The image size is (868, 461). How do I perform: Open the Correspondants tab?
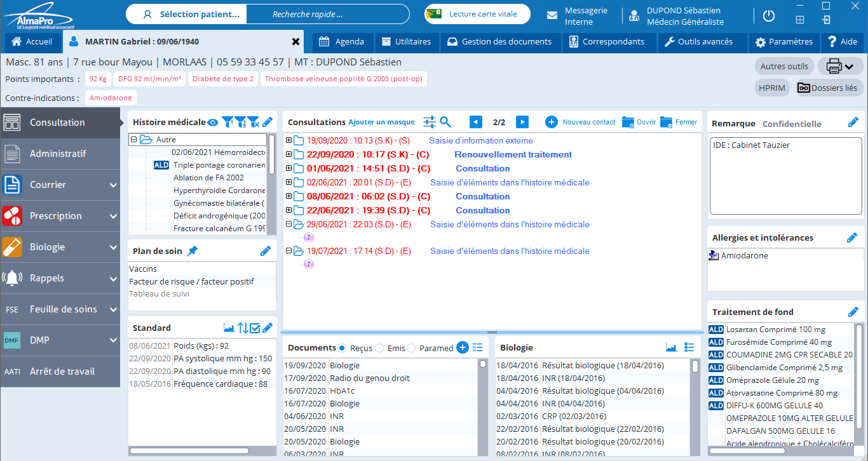coord(606,42)
